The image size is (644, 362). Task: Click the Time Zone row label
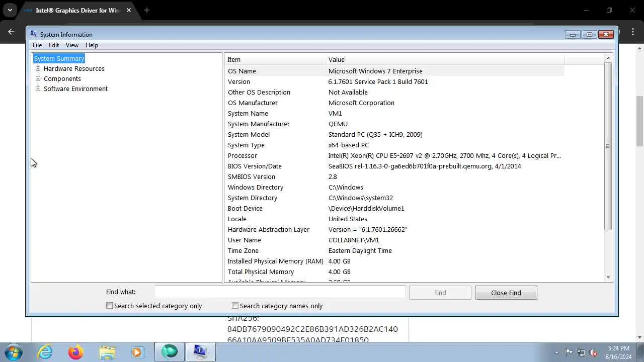pos(243,250)
